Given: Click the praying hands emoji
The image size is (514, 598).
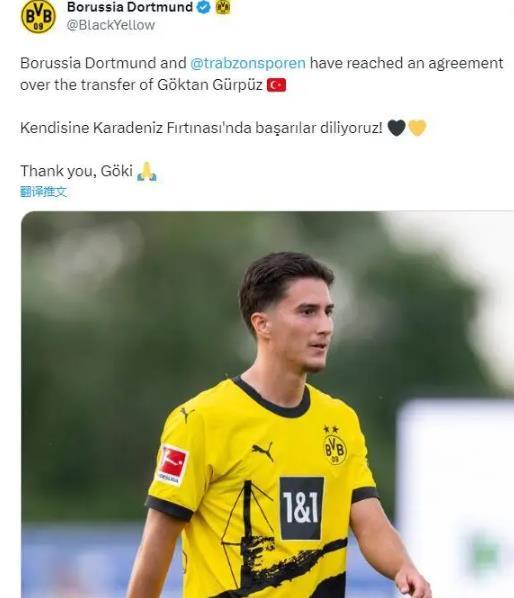Looking at the screenshot, I should click(x=147, y=171).
